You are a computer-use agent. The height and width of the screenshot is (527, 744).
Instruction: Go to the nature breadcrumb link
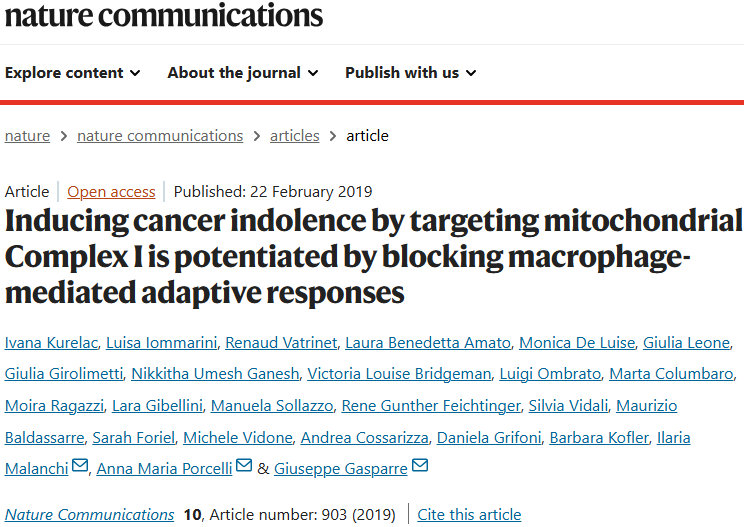27,136
